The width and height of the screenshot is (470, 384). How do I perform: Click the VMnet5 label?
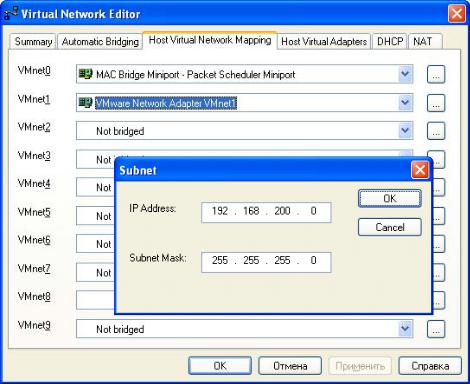[34, 212]
